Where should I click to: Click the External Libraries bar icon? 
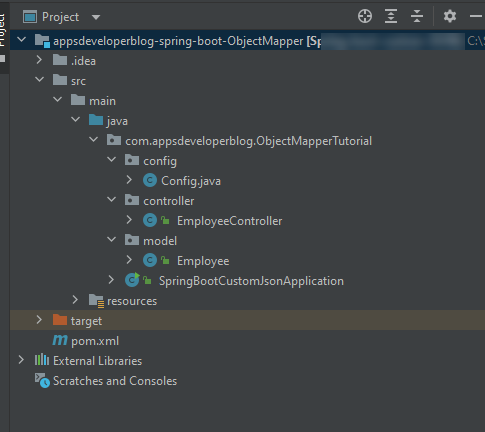tap(42, 360)
